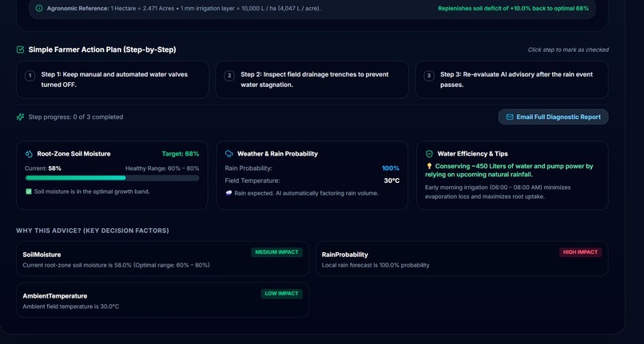The image size is (644, 344).
Task: Click the WHY THIS ADVICE? heading
Action: coord(93,231)
